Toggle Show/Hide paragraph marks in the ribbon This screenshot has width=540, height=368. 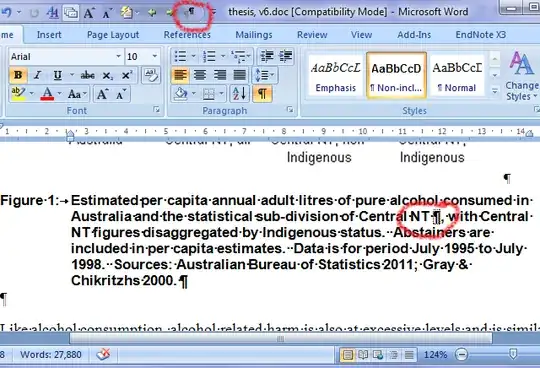[x=262, y=94]
